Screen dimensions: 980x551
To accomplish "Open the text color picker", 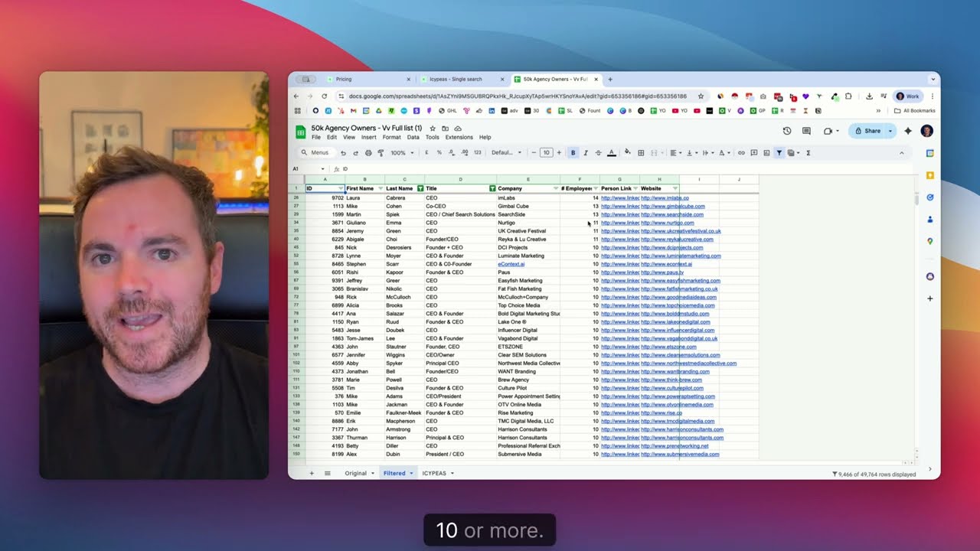I will coord(611,153).
